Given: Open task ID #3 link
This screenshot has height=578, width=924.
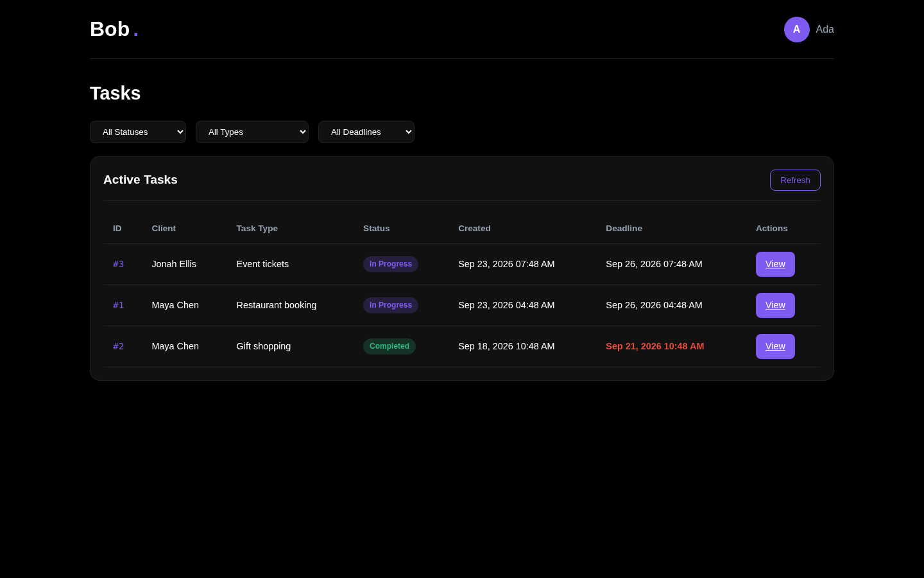Looking at the screenshot, I should pyautogui.click(x=119, y=264).
